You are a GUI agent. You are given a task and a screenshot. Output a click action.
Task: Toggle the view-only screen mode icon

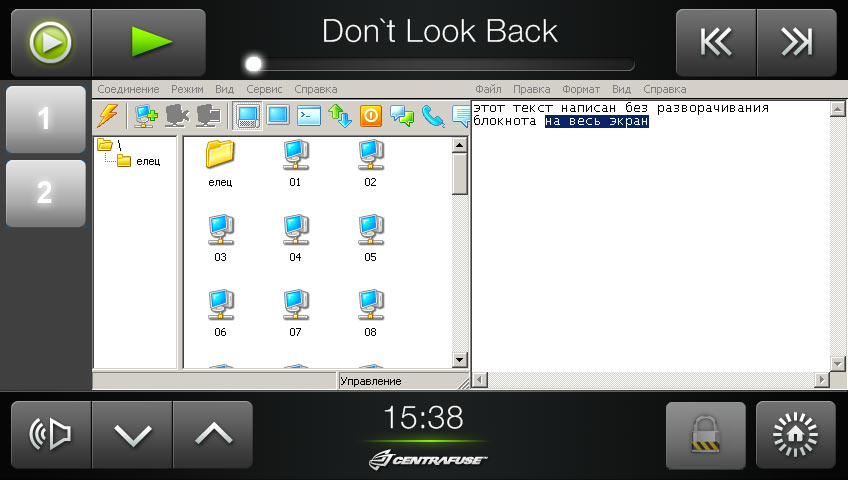pyautogui.click(x=278, y=116)
